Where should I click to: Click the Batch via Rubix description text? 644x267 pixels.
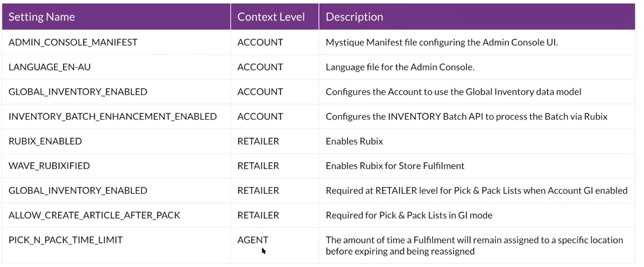[x=466, y=117]
